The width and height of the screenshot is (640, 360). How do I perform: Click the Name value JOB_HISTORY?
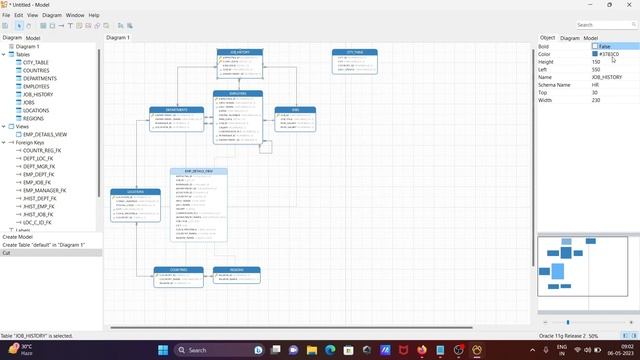click(607, 77)
